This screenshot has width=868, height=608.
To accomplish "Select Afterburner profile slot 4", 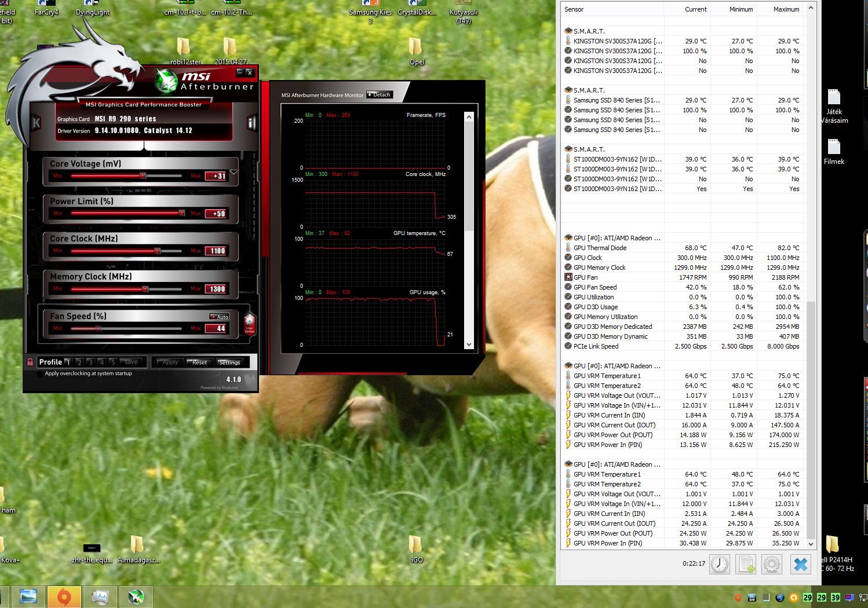I will 102,362.
